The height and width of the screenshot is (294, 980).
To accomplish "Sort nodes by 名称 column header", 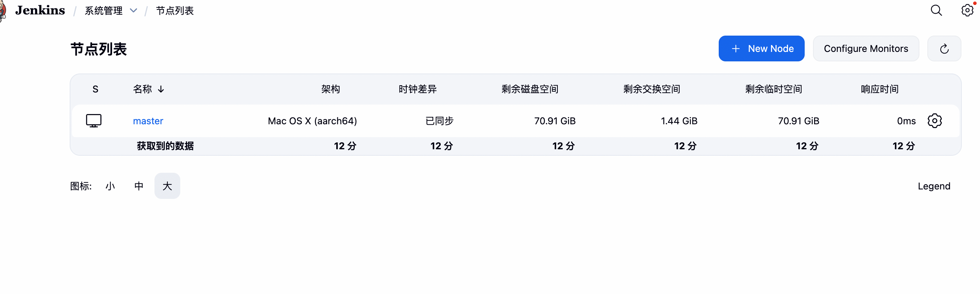I will click(142, 89).
